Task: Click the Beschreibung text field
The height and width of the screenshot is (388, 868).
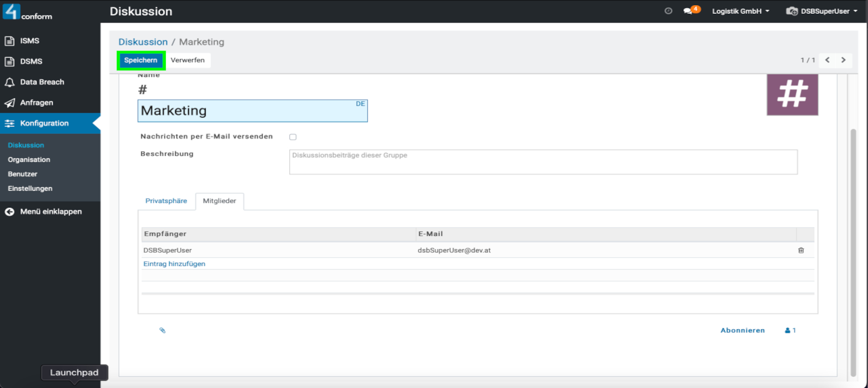Action: (x=542, y=162)
